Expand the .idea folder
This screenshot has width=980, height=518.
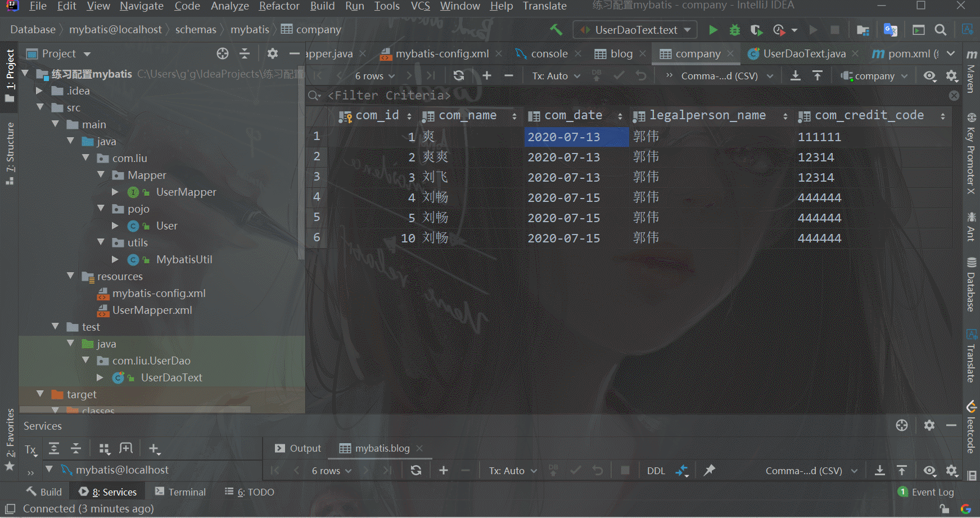pos(39,91)
